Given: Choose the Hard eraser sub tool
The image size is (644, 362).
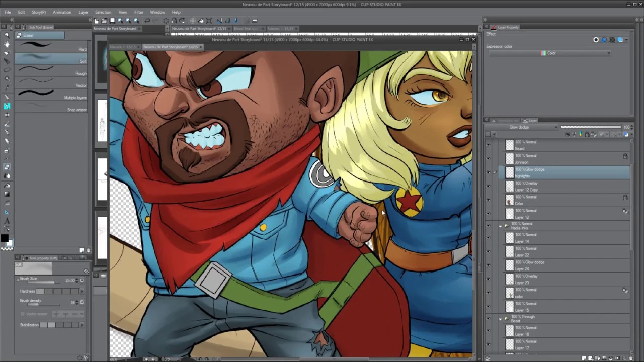Looking at the screenshot, I should tap(51, 46).
